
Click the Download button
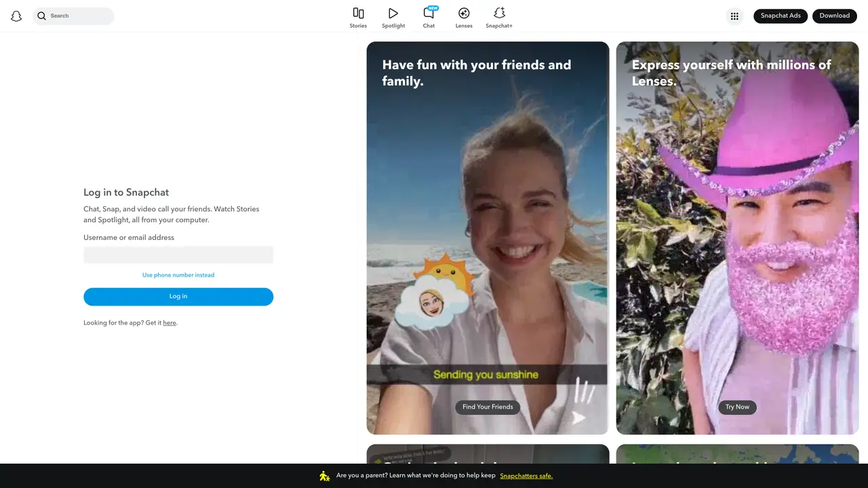pyautogui.click(x=835, y=16)
